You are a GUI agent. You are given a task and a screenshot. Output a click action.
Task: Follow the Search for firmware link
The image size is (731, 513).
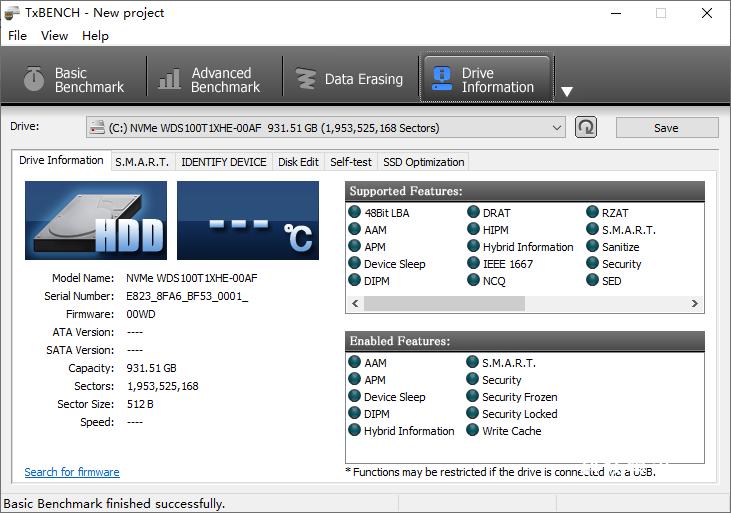coord(72,472)
